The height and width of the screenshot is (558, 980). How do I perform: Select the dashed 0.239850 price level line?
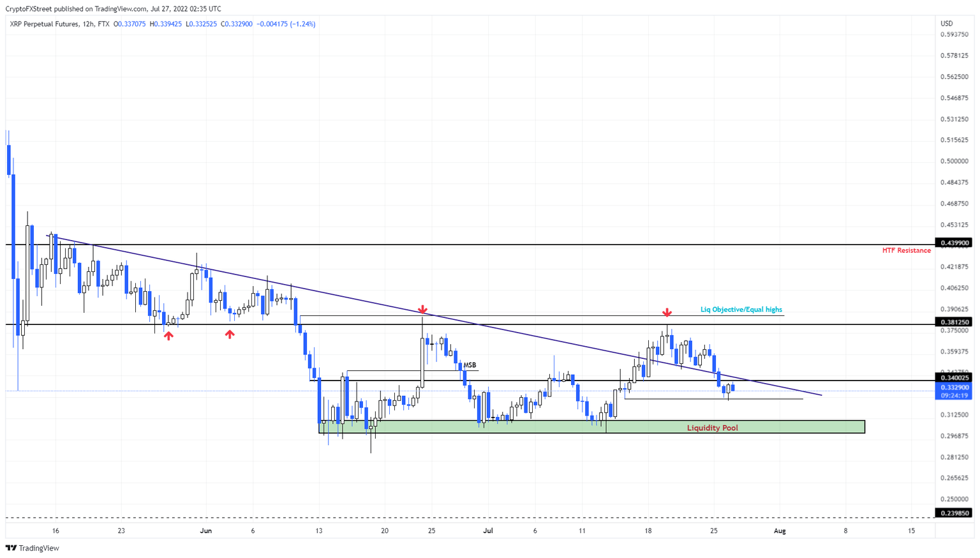(447, 513)
